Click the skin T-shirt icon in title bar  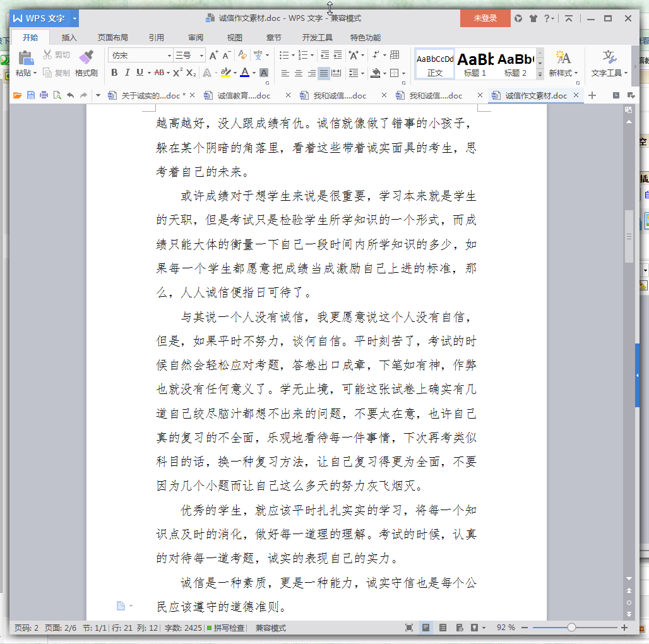click(533, 18)
